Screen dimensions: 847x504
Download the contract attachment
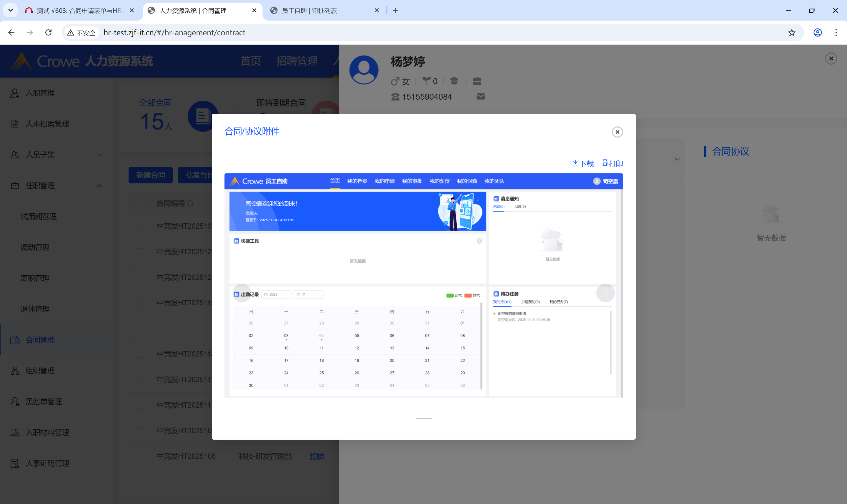583,164
